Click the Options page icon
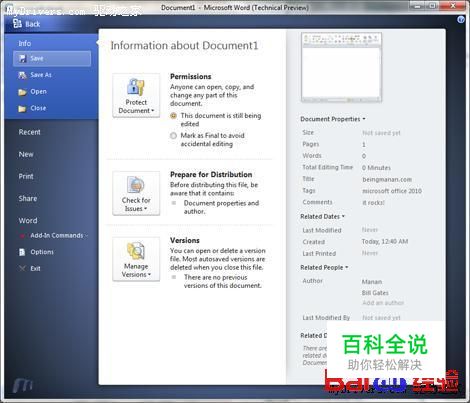The height and width of the screenshot is (403, 470). pos(22,252)
